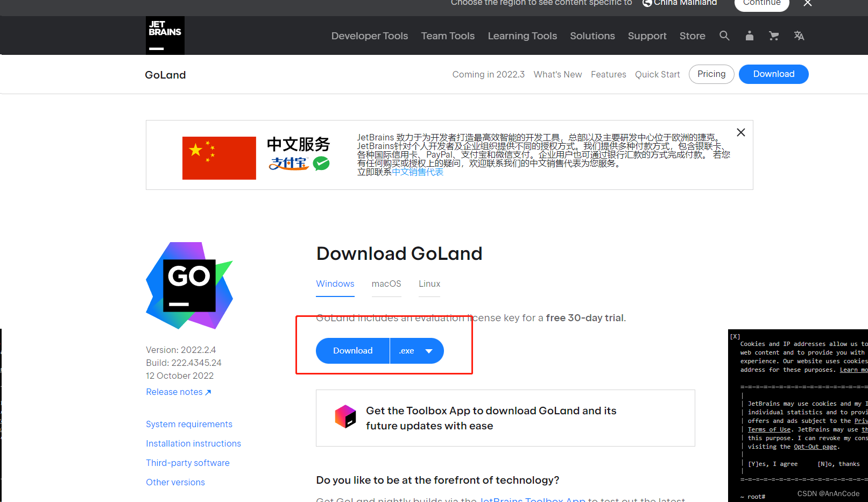The height and width of the screenshot is (502, 868).
Task: Open the What's New page
Action: [558, 74]
